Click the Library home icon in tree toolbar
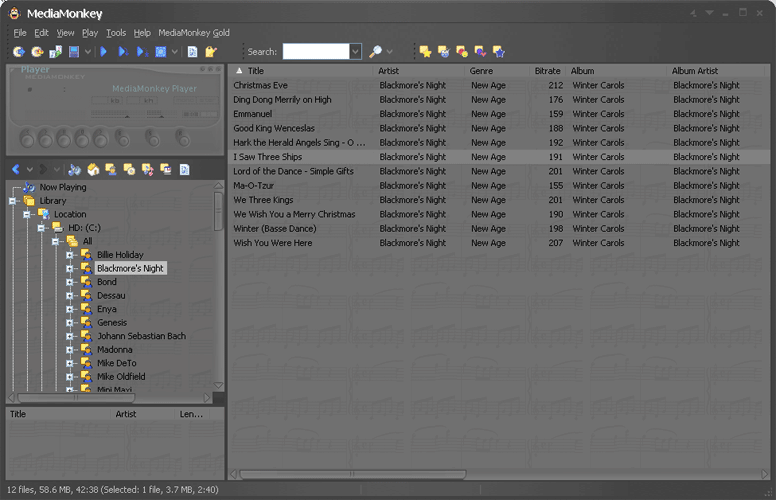The image size is (776, 500). (x=93, y=169)
